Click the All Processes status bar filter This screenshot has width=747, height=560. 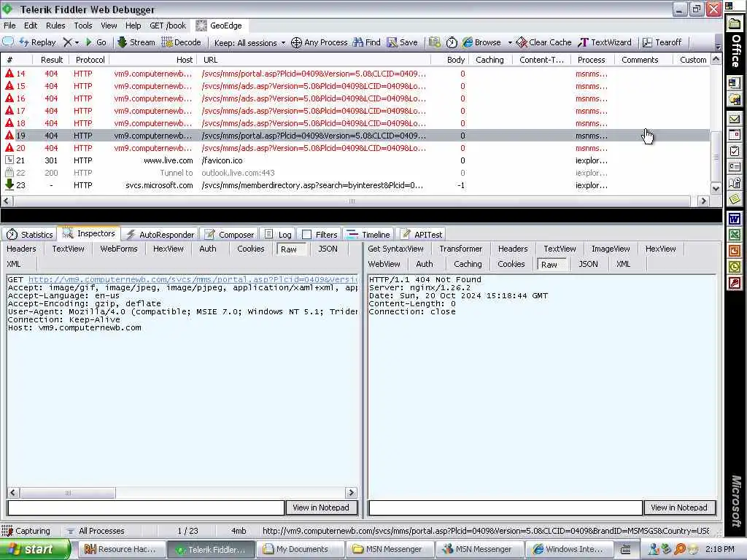pos(96,531)
